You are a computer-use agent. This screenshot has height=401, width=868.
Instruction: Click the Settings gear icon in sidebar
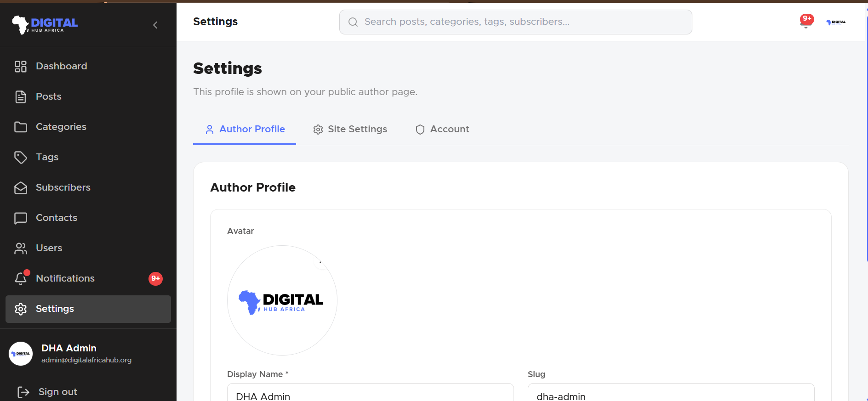tap(21, 309)
